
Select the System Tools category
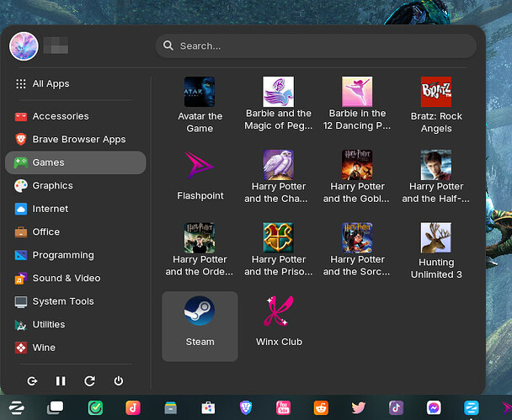pyautogui.click(x=76, y=301)
